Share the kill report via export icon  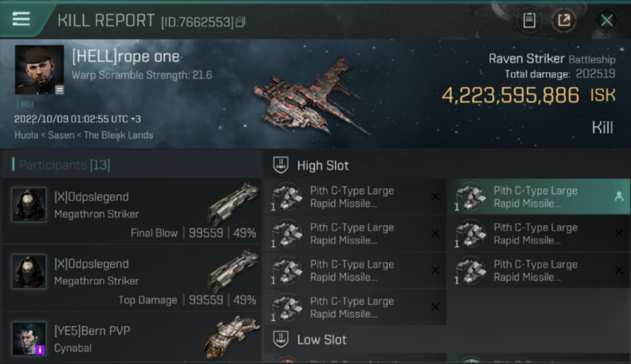[x=564, y=20]
